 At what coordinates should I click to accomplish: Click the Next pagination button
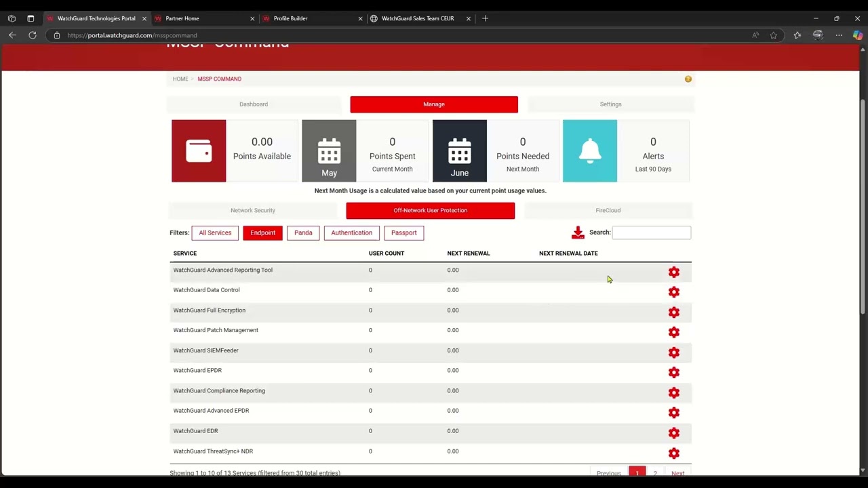(x=677, y=472)
